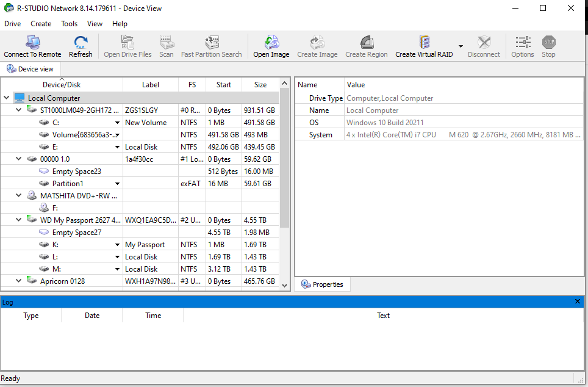
Task: Select the Volume{683656a3 row
Action: pyautogui.click(x=140, y=135)
